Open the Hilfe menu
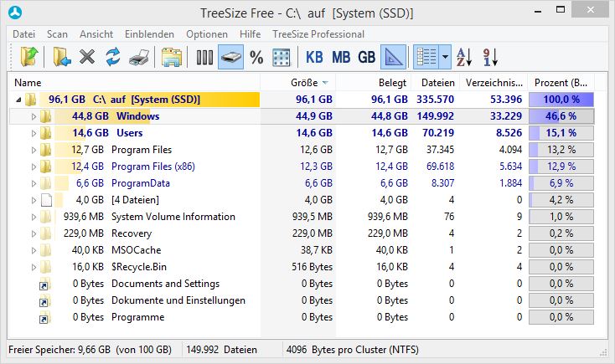The image size is (615, 364). 250,34
